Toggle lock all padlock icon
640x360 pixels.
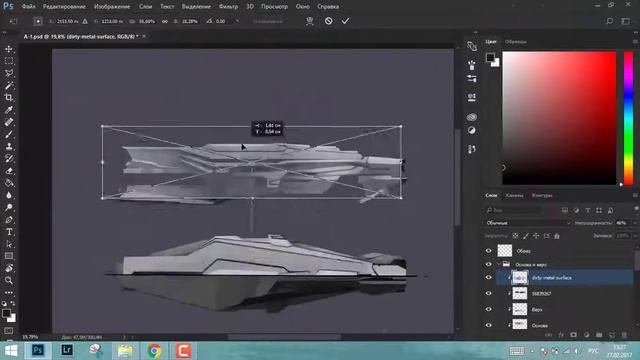pyautogui.click(x=557, y=236)
